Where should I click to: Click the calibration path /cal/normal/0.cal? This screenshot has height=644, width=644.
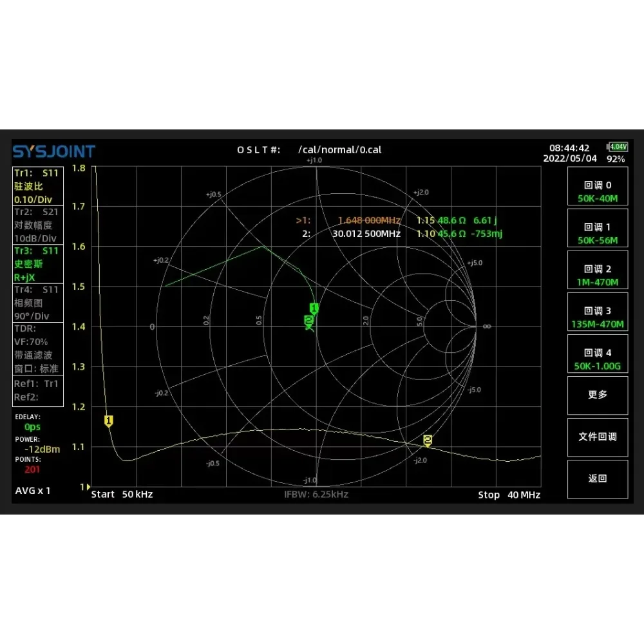[340, 150]
